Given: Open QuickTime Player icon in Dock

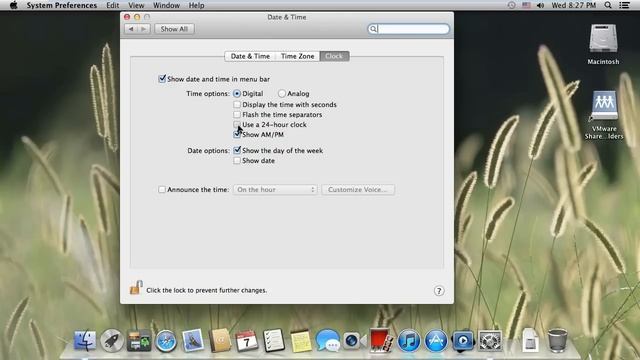Looking at the screenshot, I should coord(463,340).
